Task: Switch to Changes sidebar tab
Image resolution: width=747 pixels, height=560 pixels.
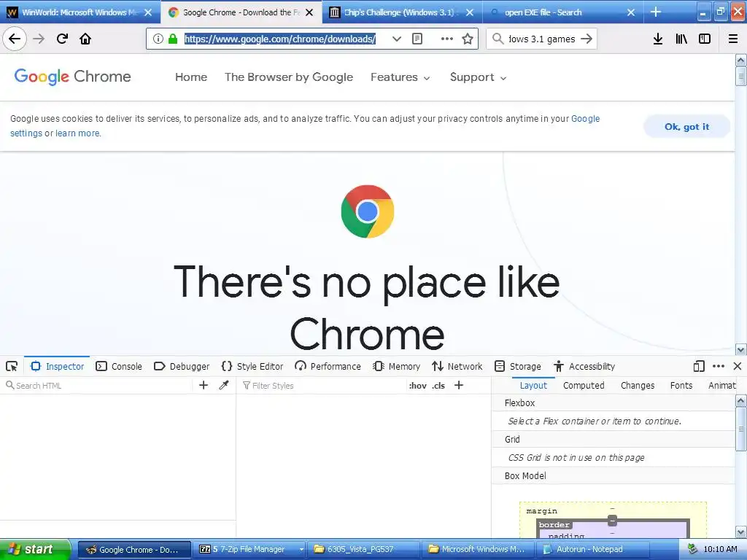Action: (x=638, y=385)
